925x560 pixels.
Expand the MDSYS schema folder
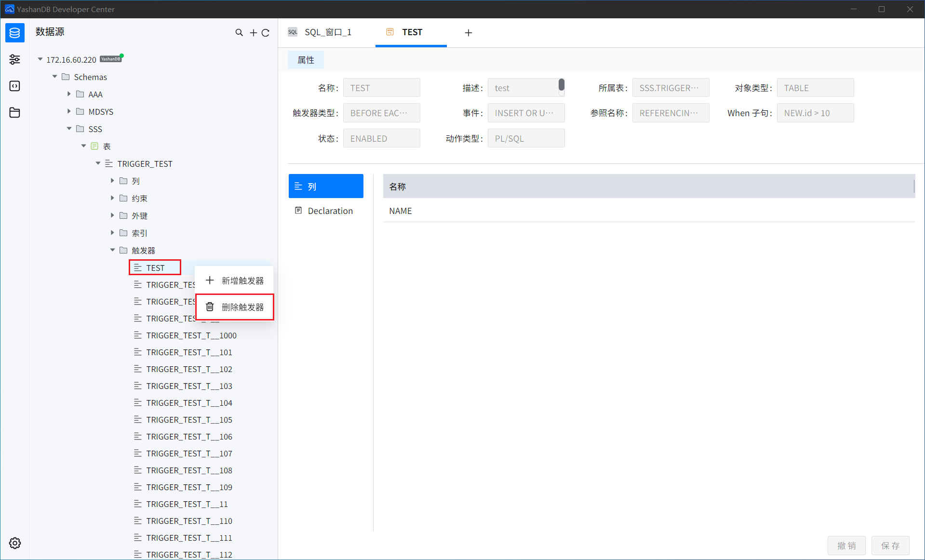pos(69,111)
